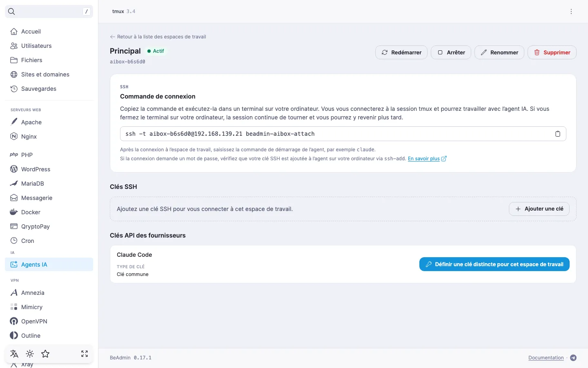Click the Claude Code provider title
The height and width of the screenshot is (368, 588).
click(134, 255)
